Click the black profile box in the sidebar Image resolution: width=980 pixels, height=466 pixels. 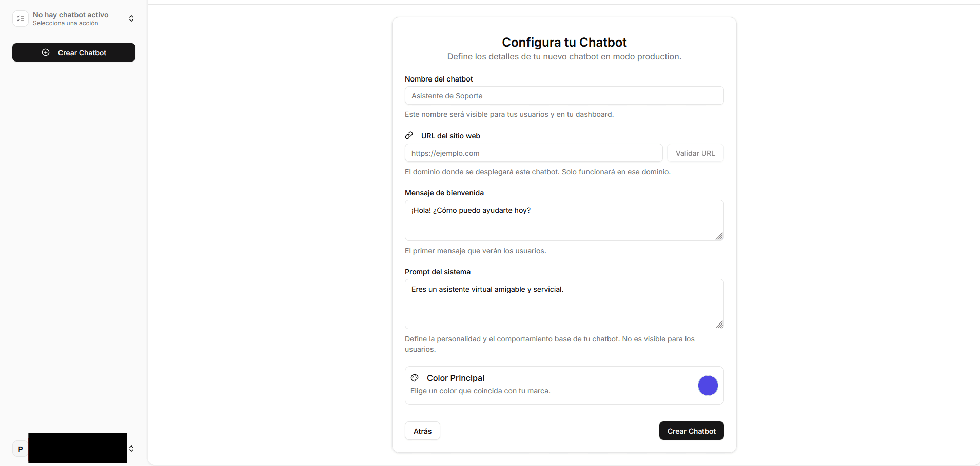[x=77, y=448]
